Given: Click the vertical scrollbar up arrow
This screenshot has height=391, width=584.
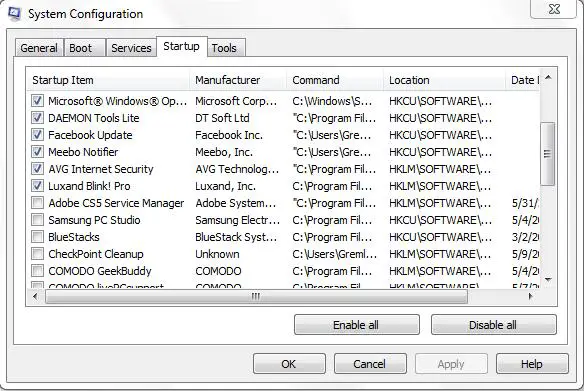Looking at the screenshot, I should [x=548, y=78].
